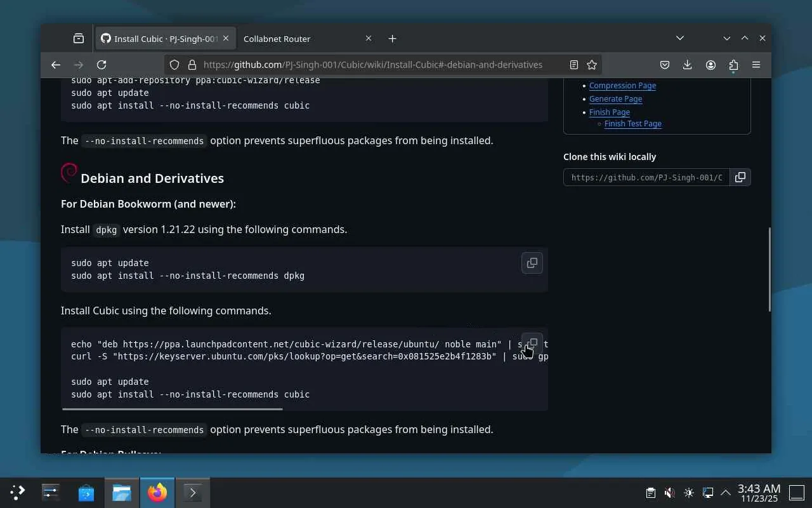Open Firefox account menu
Screen dimensions: 812x508
click(x=710, y=65)
